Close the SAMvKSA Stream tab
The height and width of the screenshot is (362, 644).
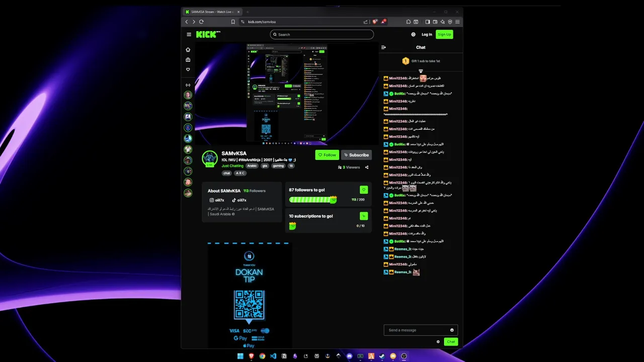pyautogui.click(x=238, y=12)
